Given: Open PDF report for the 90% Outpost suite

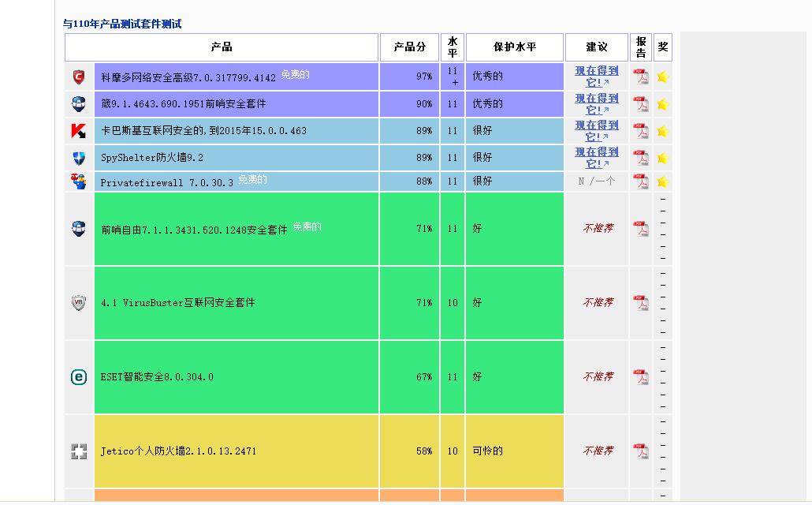Looking at the screenshot, I should point(641,103).
